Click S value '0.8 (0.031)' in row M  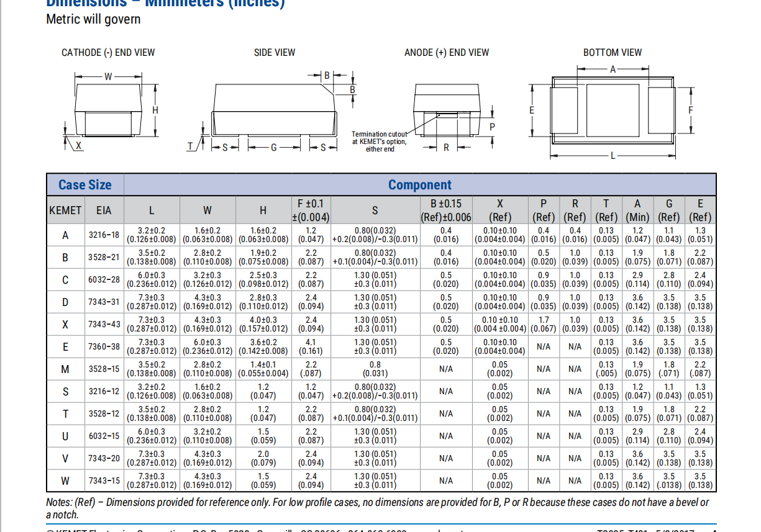(x=375, y=369)
